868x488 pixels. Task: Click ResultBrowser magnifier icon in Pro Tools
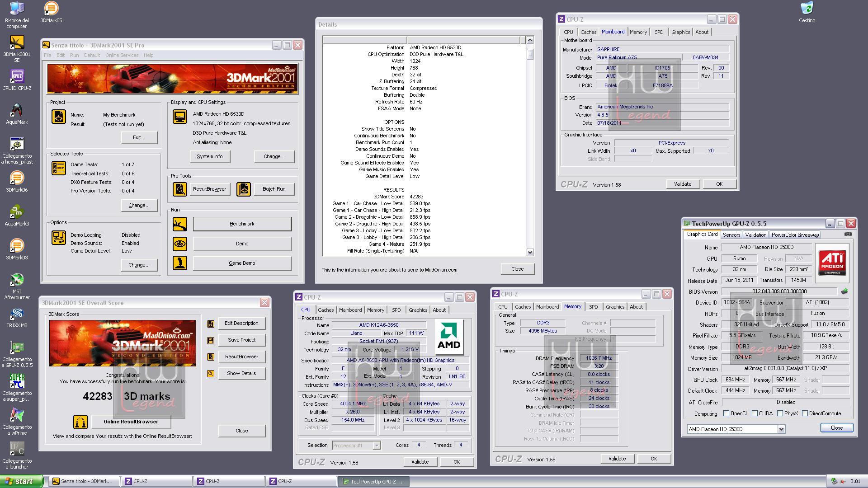179,189
